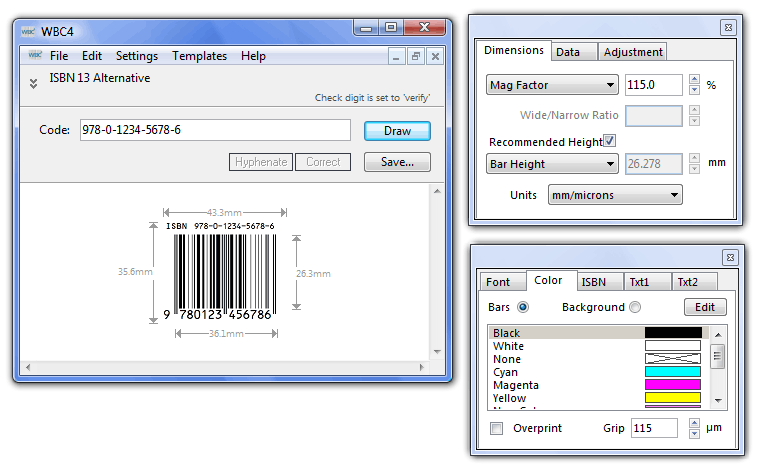This screenshot has height=472, width=758.
Task: Switch to the Adjustment tab
Action: [634, 52]
